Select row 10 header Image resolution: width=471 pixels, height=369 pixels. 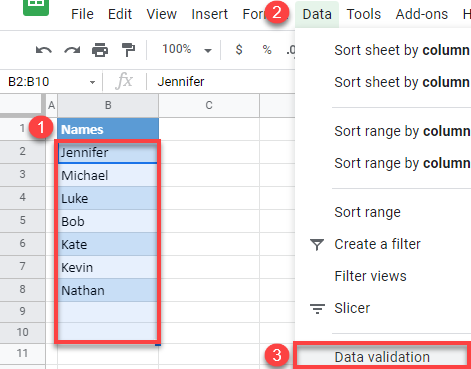click(22, 332)
